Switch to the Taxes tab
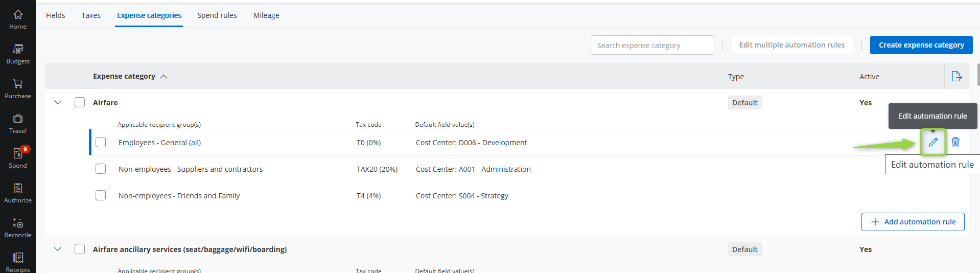 pos(91,15)
